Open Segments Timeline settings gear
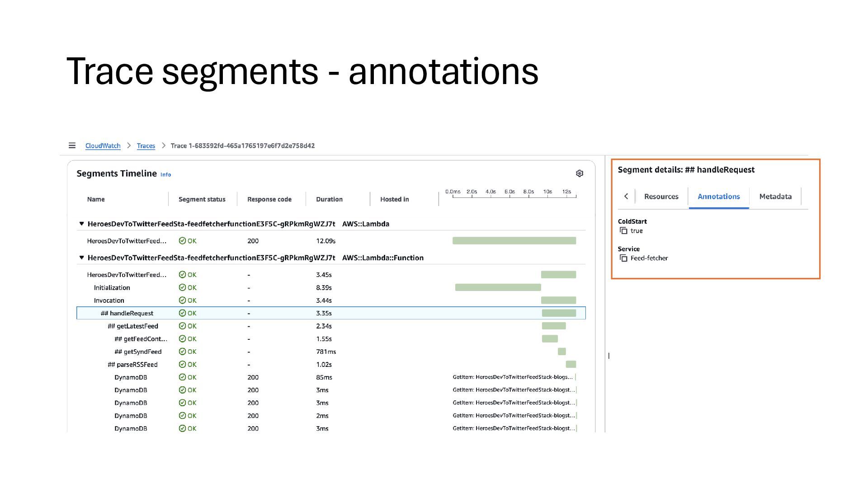This screenshot has height=488, width=868. [580, 174]
